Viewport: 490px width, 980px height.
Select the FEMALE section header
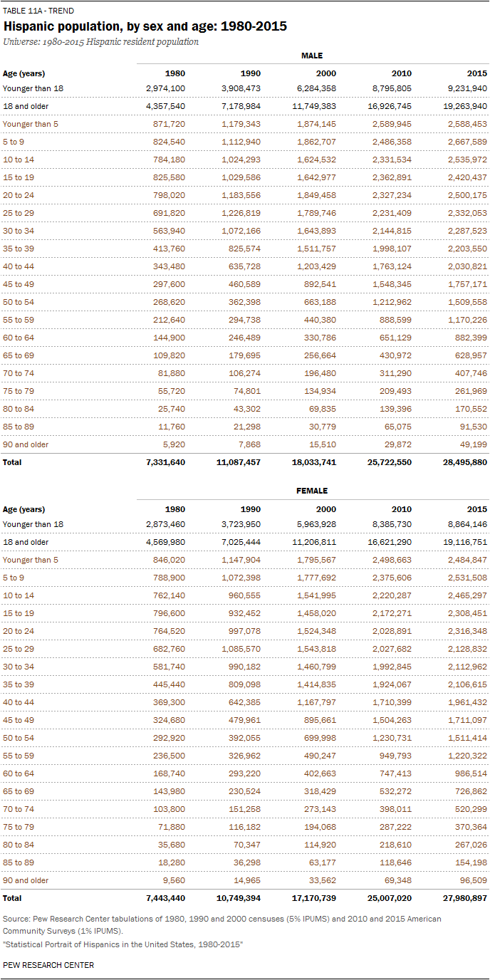click(x=311, y=491)
